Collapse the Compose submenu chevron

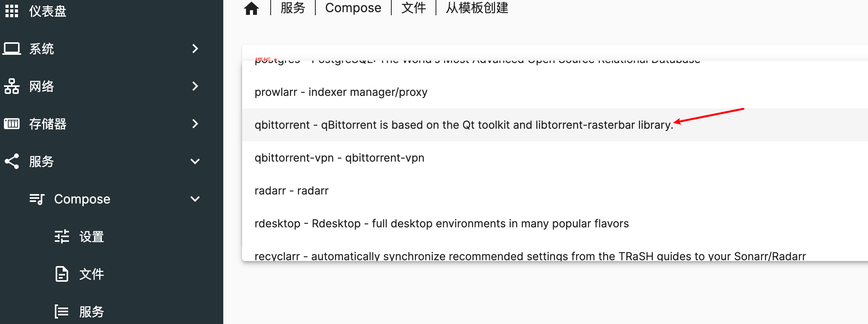pyautogui.click(x=195, y=199)
